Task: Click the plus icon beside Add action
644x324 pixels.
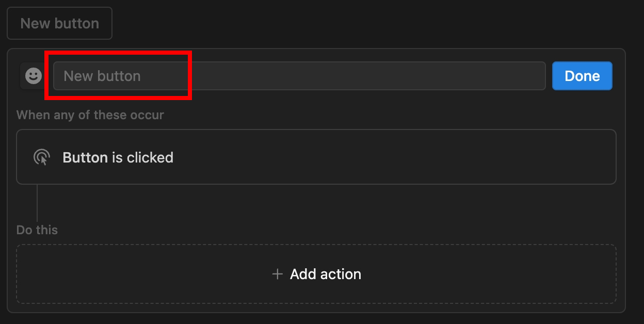Action: (x=278, y=274)
